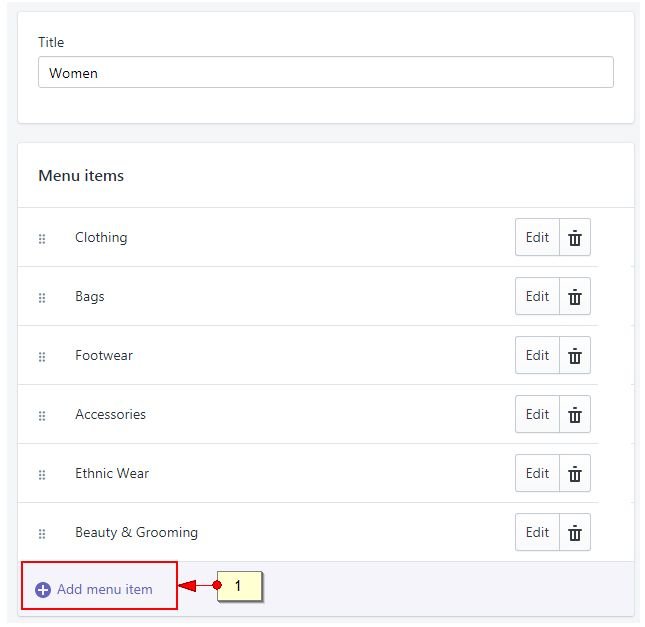Edit the Clothing menu item
The height and width of the screenshot is (627, 645).
537,238
